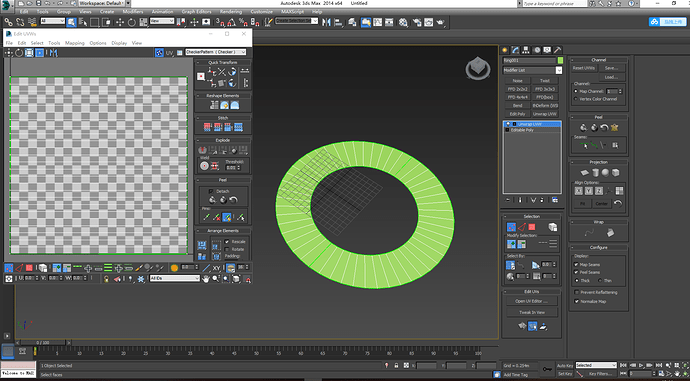This screenshot has width=690, height=381.
Task: Open the Mapping menu in Edit UVWs
Action: point(75,43)
